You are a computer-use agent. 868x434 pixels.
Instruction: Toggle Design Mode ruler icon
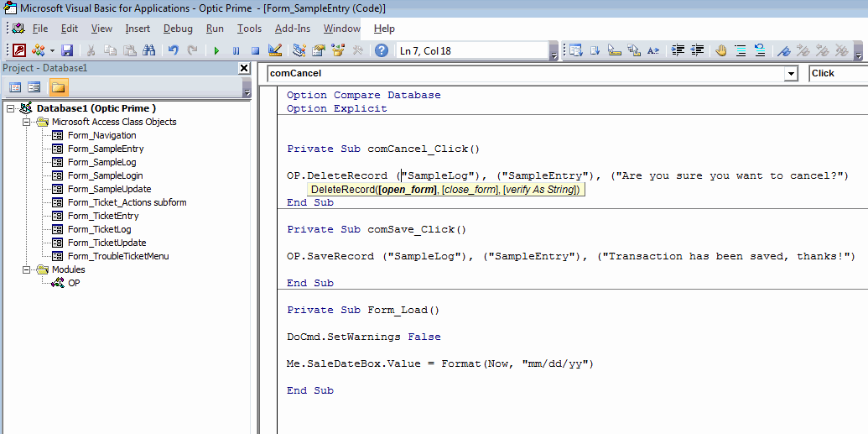(x=274, y=50)
